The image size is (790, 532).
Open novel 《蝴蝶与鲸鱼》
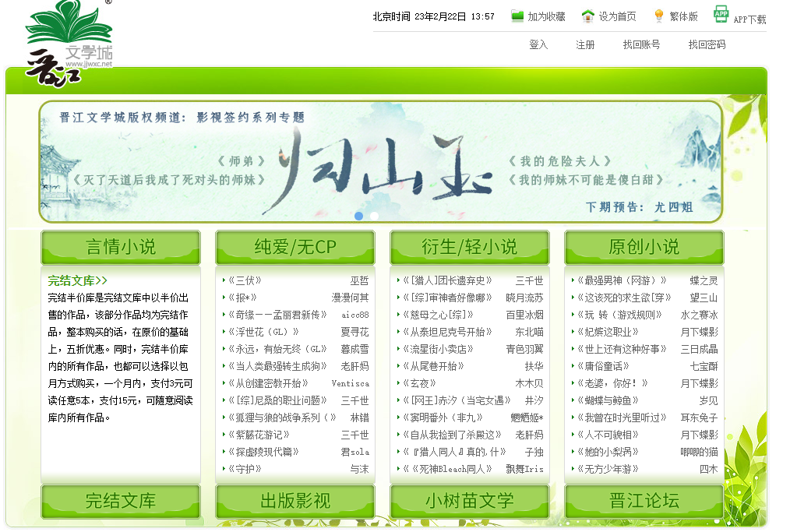(x=608, y=400)
